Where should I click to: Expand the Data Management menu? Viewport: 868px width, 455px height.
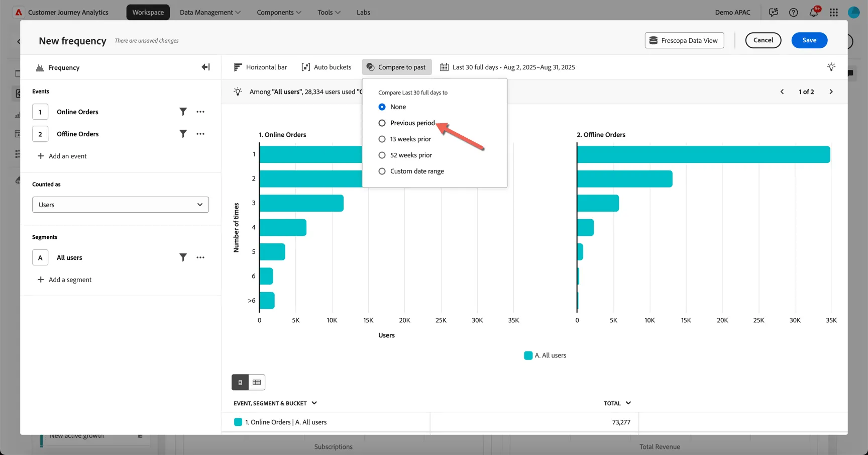tap(210, 12)
